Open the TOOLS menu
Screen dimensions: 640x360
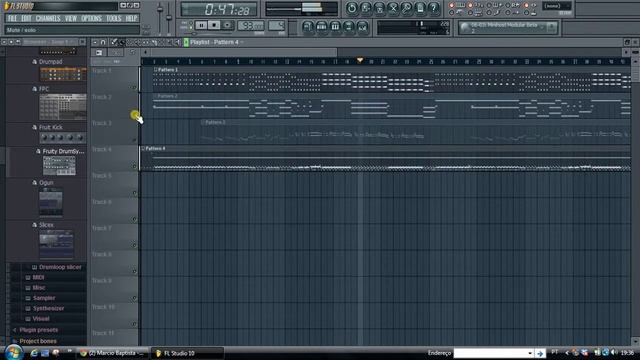coord(113,18)
